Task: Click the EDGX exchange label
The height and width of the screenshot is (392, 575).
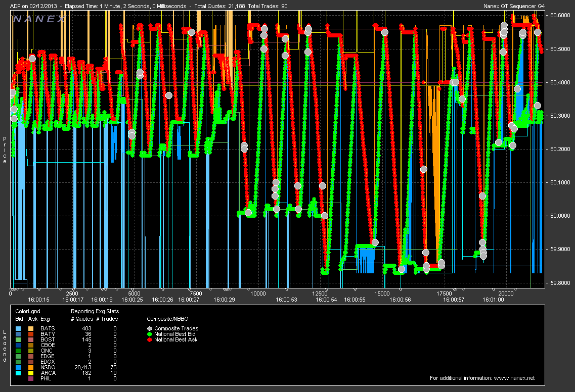Action: tap(48, 362)
